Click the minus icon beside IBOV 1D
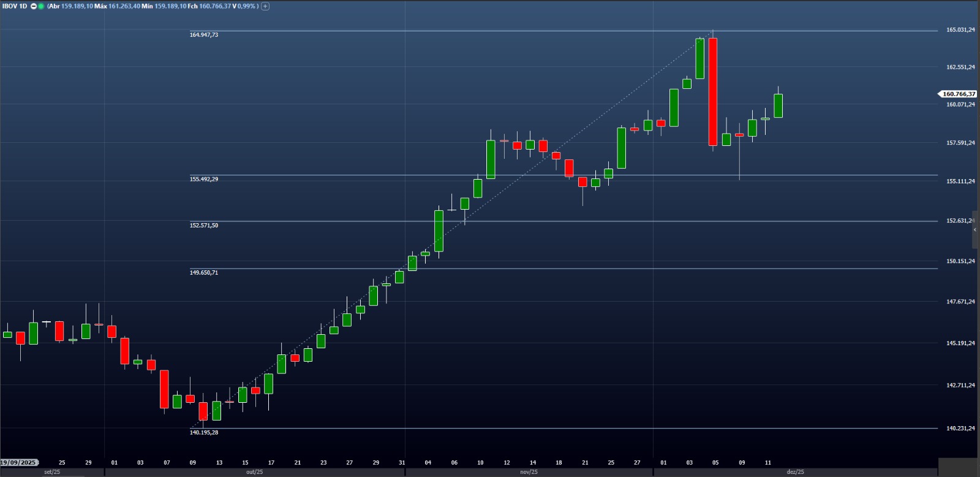The width and height of the screenshot is (980, 477). tap(34, 6)
